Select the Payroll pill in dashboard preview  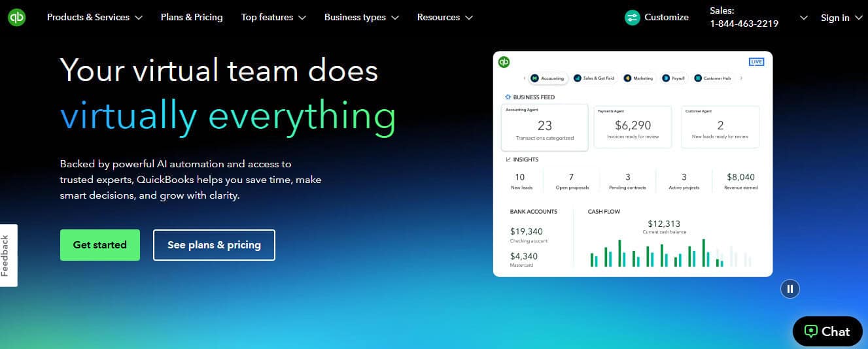pos(674,78)
